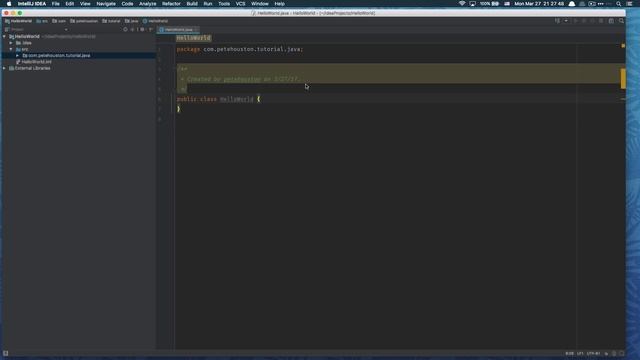Click the yellow warning stripe marker
This screenshot has height=360, width=640.
[x=623, y=78]
